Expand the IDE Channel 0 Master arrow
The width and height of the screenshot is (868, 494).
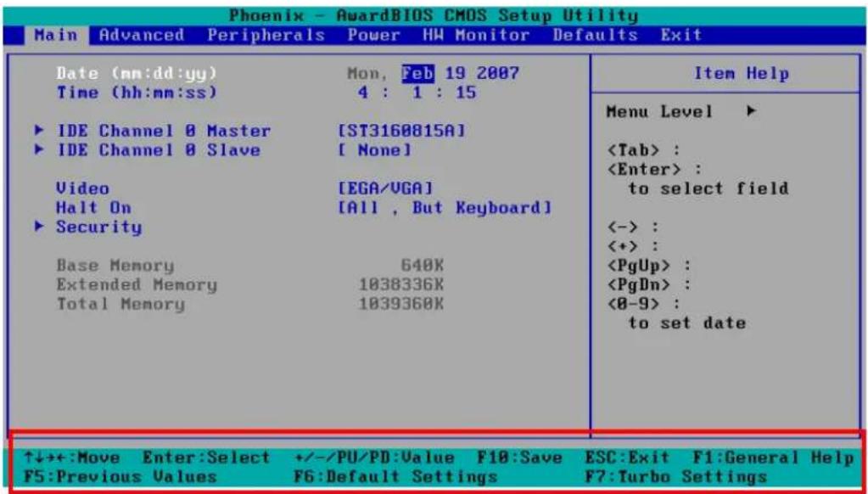pos(39,132)
